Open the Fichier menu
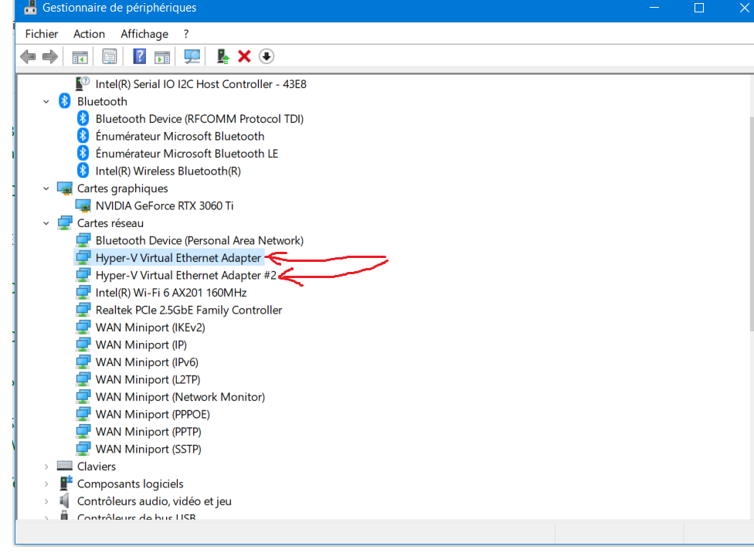The height and width of the screenshot is (560, 754). point(42,34)
